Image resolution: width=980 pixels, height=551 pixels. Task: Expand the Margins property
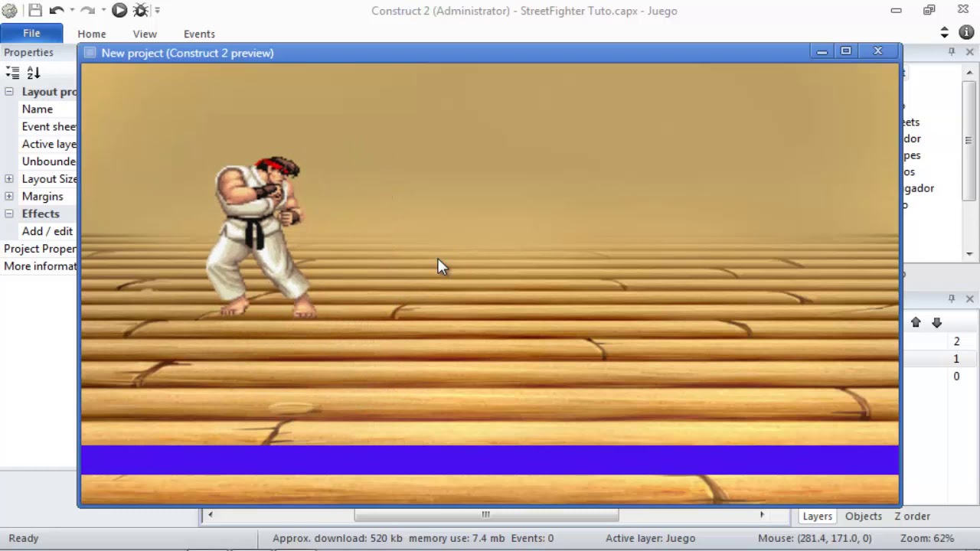9,197
